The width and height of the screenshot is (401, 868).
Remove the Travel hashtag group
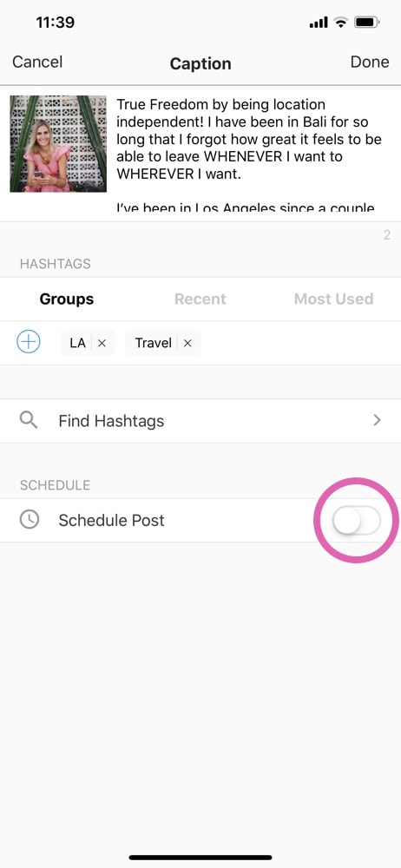point(187,343)
